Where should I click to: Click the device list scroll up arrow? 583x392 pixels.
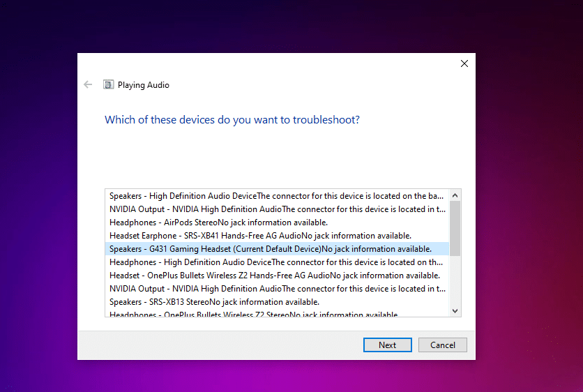455,195
